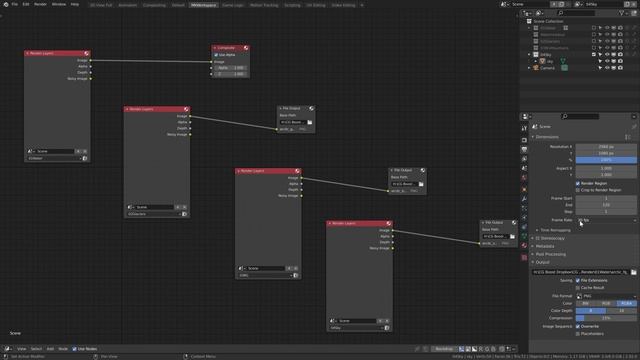Image resolution: width=640 pixels, height=360 pixels.
Task: Collapse the Dimensions panel
Action: click(533, 137)
